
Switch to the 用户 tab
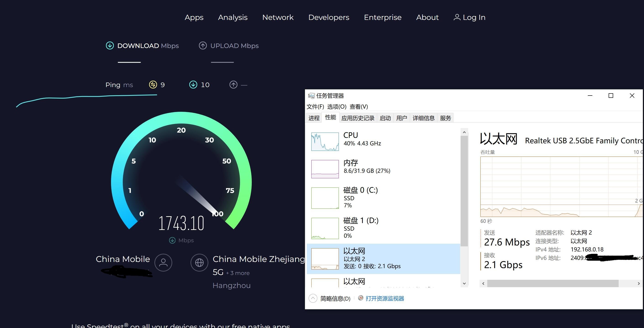[x=402, y=118]
